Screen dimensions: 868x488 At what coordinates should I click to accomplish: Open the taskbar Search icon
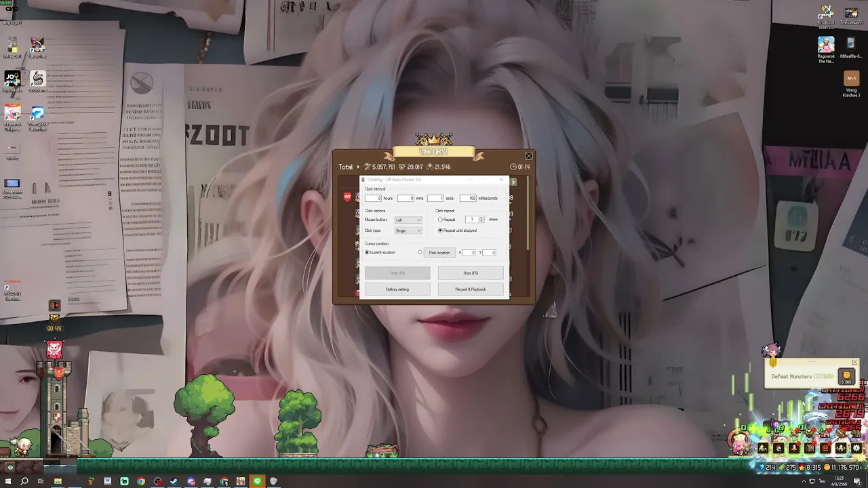tap(24, 481)
